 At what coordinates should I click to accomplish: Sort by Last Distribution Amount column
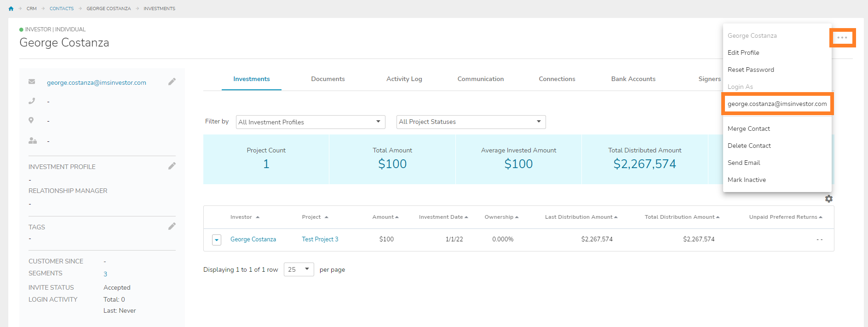click(x=581, y=217)
